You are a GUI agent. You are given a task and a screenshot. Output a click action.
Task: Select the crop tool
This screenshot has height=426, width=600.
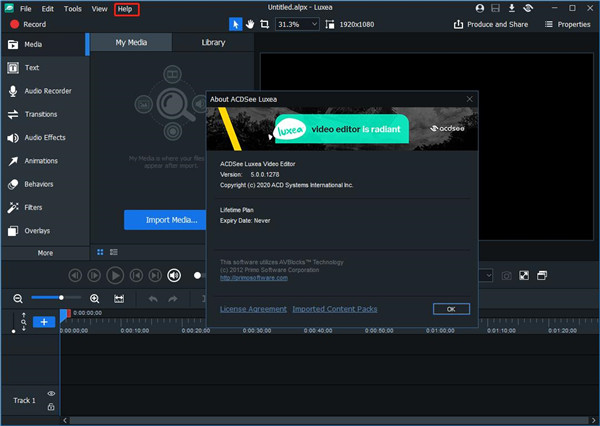point(264,24)
